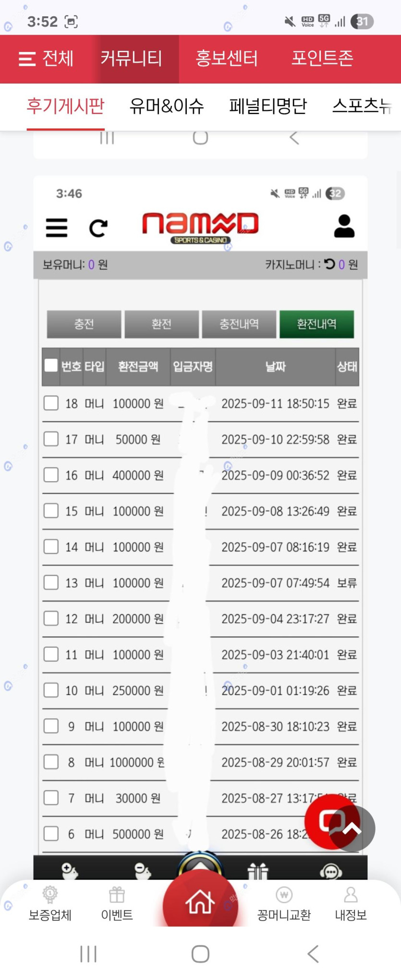This screenshot has height=980, width=401.
Task: Select the 포인트존 menu item
Action: 322,59
